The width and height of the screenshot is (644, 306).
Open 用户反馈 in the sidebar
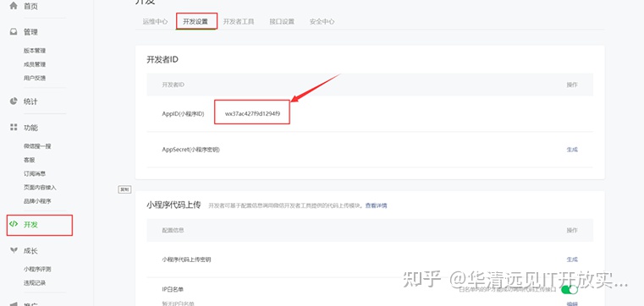(x=35, y=78)
